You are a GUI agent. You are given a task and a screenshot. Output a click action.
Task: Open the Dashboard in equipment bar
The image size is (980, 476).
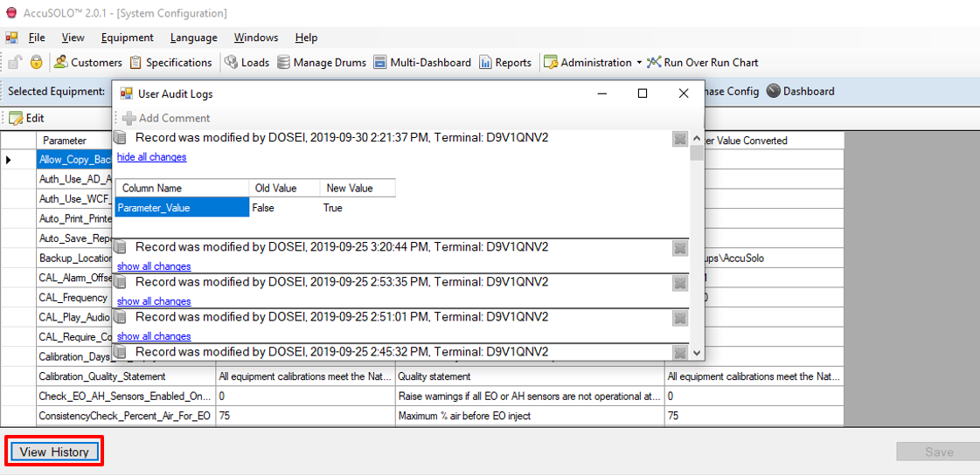point(800,91)
